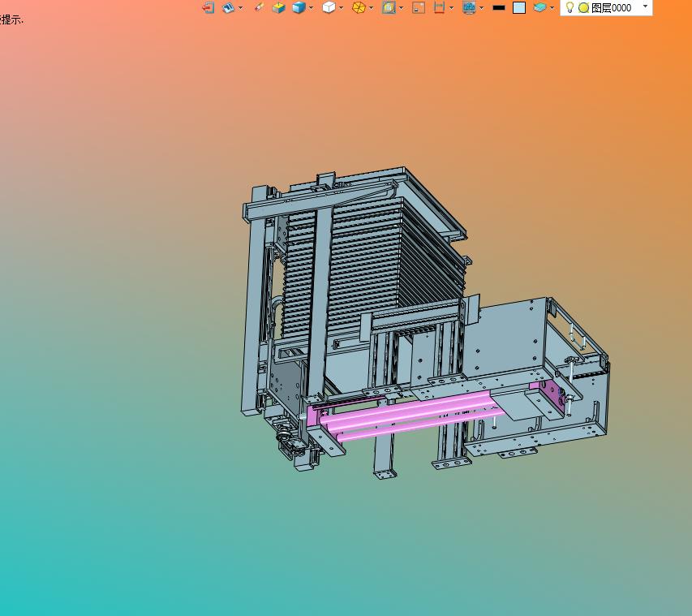Click the yellow-top box icon
The image size is (692, 616).
[x=278, y=7]
